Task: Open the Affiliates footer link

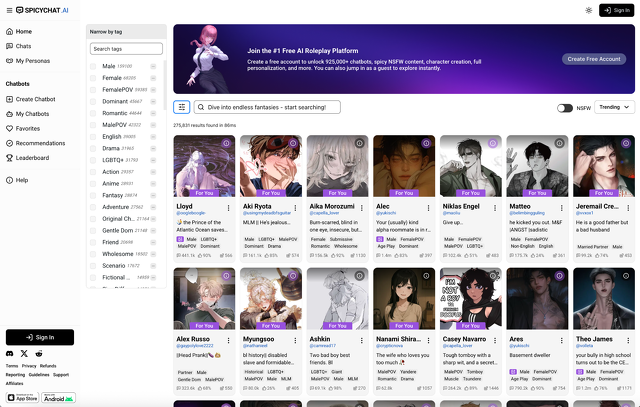Action: [14, 383]
